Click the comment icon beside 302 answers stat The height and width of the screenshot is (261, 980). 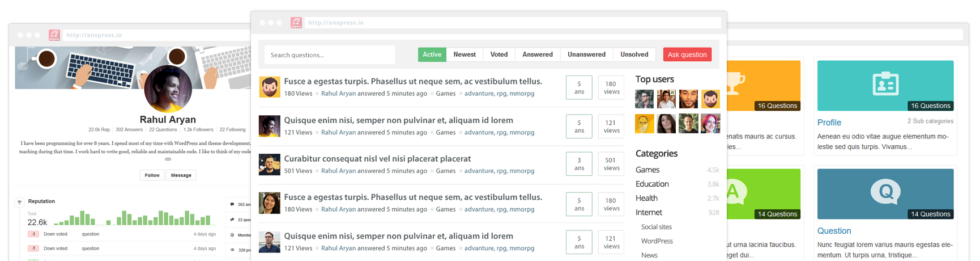click(x=232, y=204)
